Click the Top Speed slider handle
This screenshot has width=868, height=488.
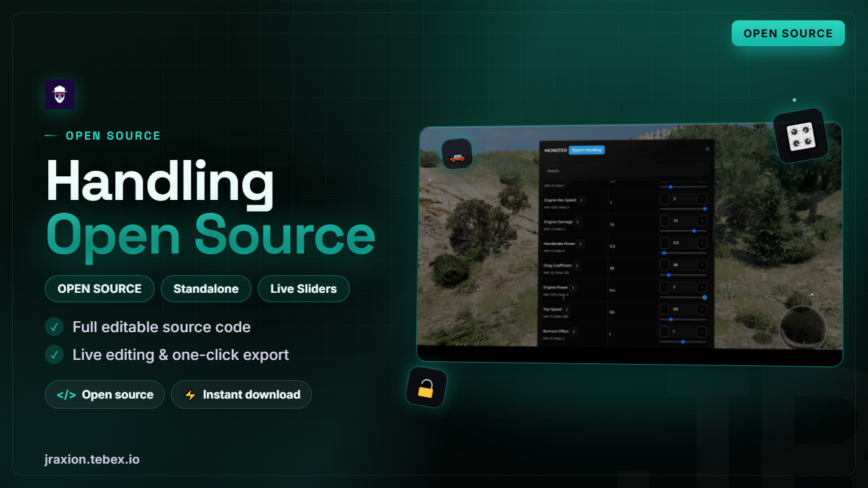pos(671,319)
